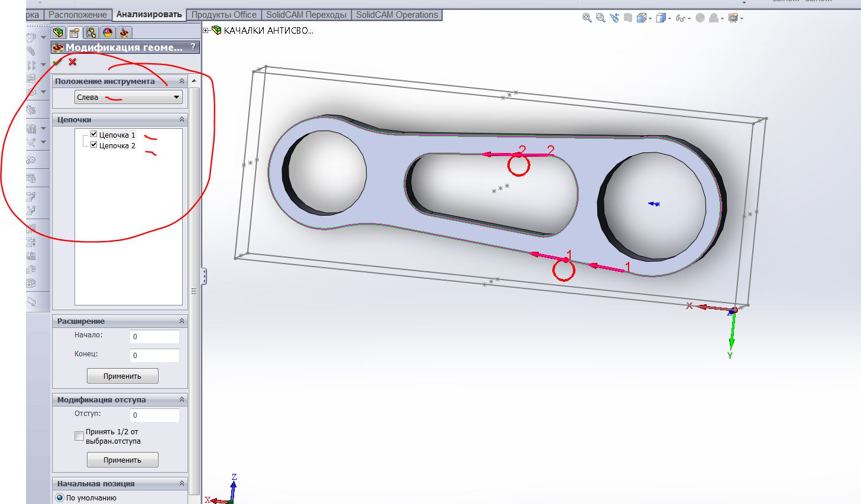This screenshot has width=861, height=504.
Task: Open the Слева tool position dropdown
Action: [x=128, y=97]
